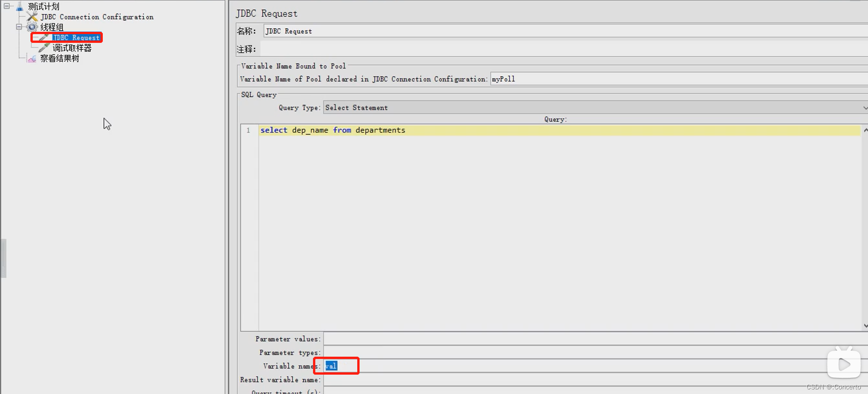Click the Parameter types field
This screenshot has width=868, height=394.
[x=596, y=353]
